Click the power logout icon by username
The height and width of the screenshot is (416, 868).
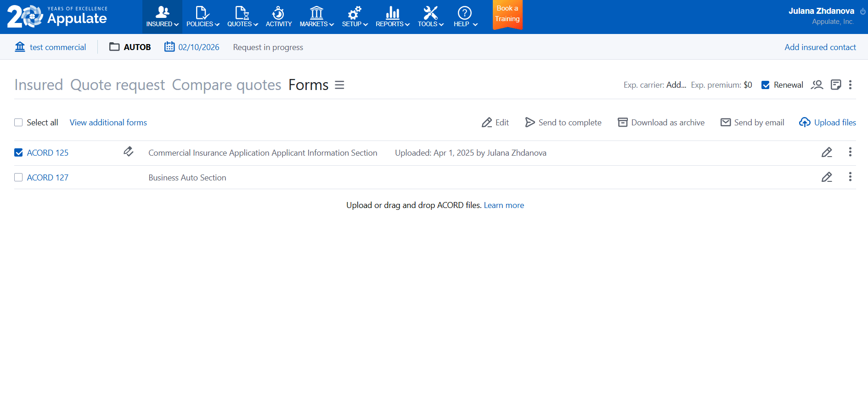click(862, 11)
